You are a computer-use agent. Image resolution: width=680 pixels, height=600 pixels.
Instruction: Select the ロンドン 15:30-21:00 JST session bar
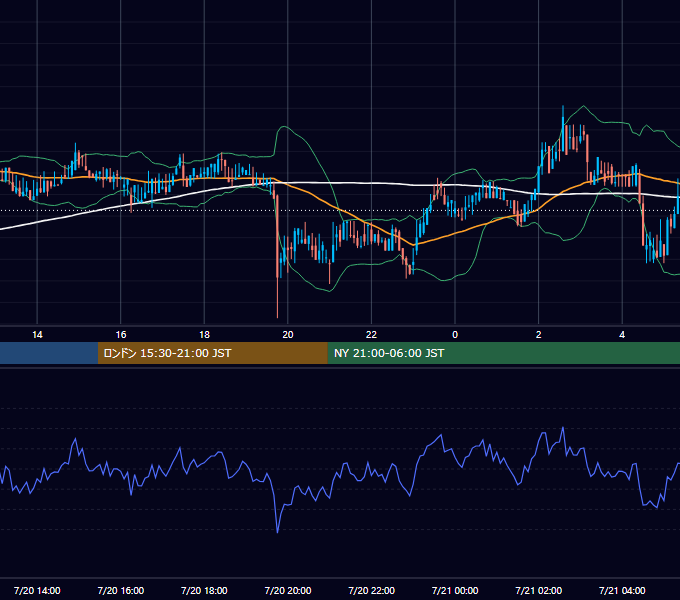(x=212, y=353)
